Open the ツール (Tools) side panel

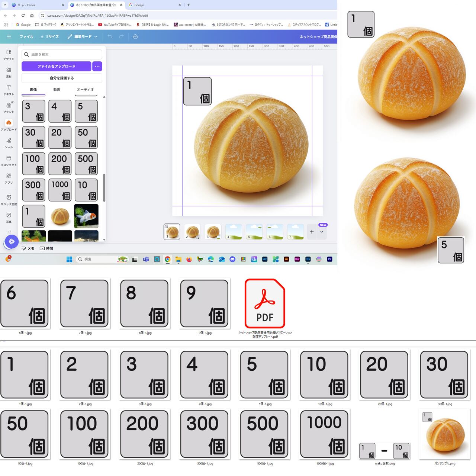tap(9, 143)
